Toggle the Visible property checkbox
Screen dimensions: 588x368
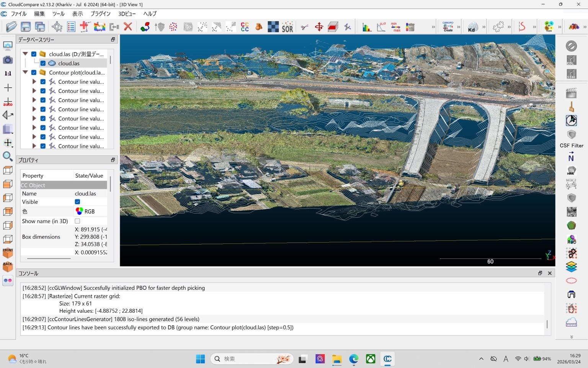point(77,202)
